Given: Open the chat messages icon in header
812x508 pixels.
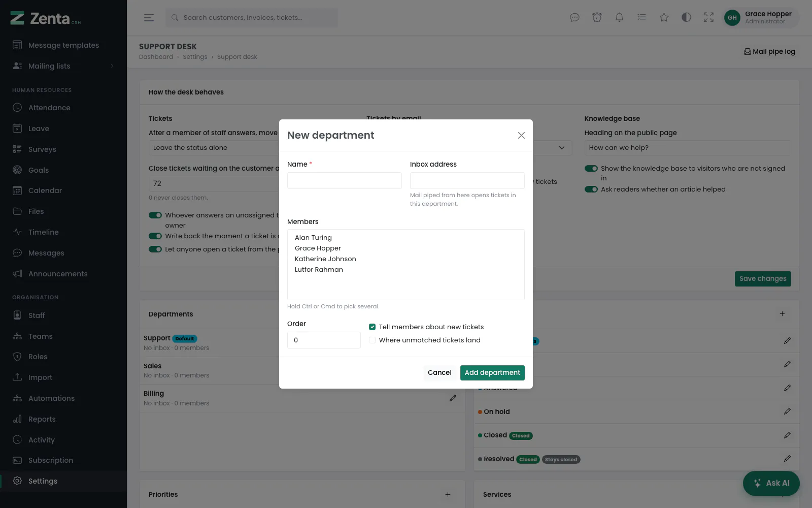Looking at the screenshot, I should click(574, 18).
